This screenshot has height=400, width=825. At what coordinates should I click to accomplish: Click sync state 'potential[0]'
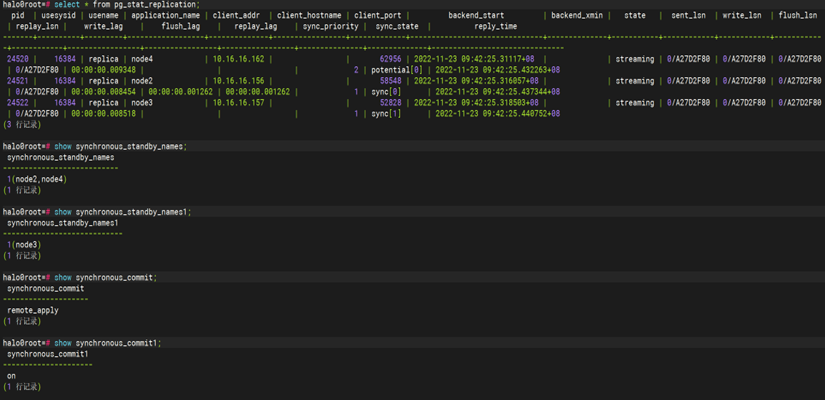[x=396, y=70]
